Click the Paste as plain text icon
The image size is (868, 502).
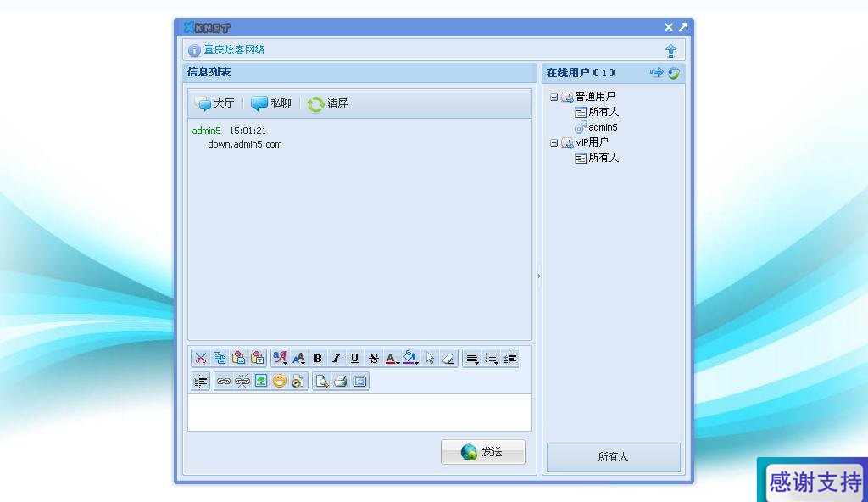tap(257, 358)
